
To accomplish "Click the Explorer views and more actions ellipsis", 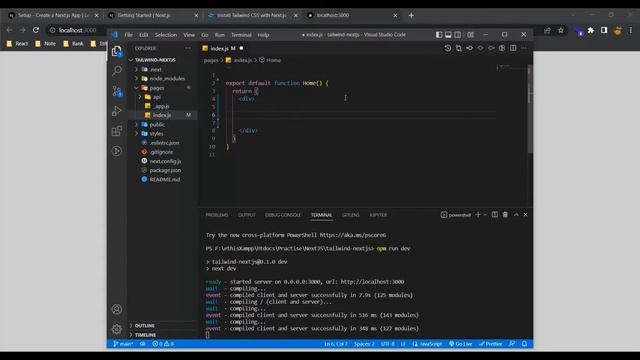I will (x=188, y=48).
